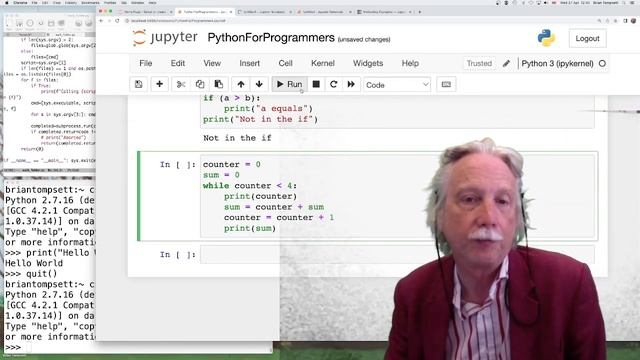
Task: Open the Insert menu
Action: (x=249, y=63)
